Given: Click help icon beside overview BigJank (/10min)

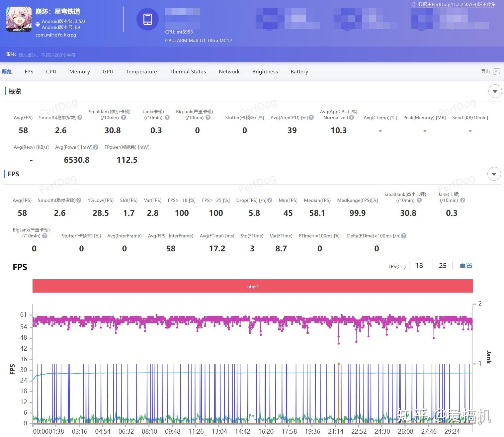Looking at the screenshot, I should pyautogui.click(x=208, y=118).
